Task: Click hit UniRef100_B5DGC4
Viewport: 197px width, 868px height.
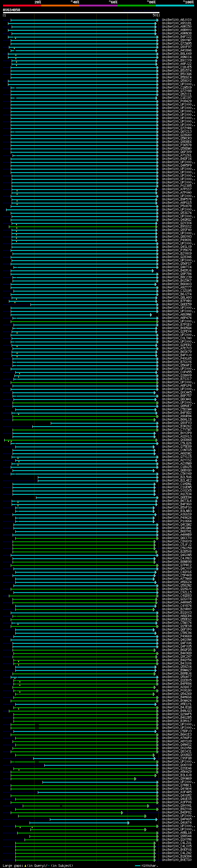Action: (x=177, y=78)
